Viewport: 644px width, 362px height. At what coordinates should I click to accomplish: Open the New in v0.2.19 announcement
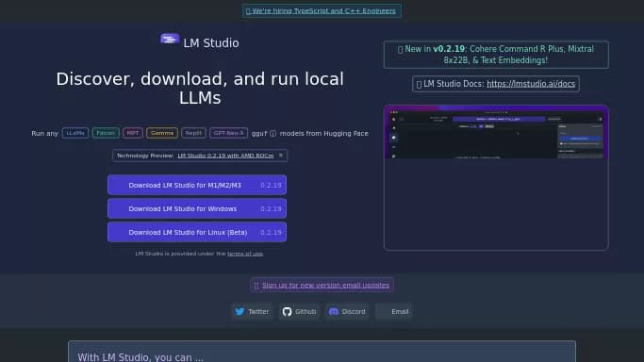coord(496,55)
